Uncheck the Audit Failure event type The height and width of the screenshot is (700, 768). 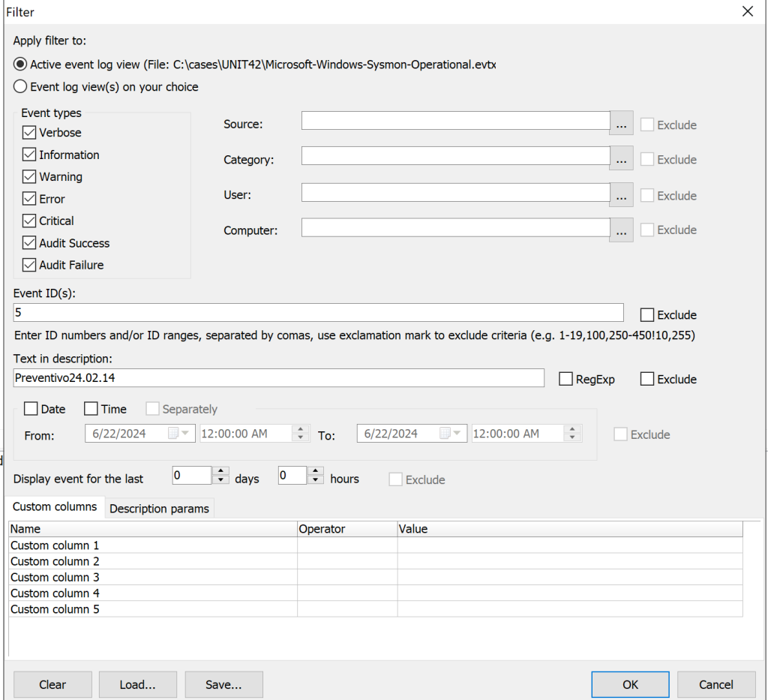29,265
